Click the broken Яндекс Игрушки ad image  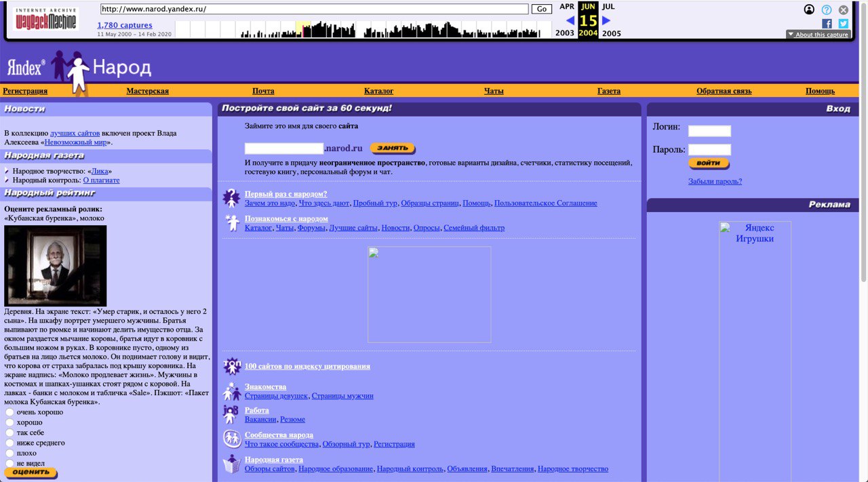click(x=755, y=351)
